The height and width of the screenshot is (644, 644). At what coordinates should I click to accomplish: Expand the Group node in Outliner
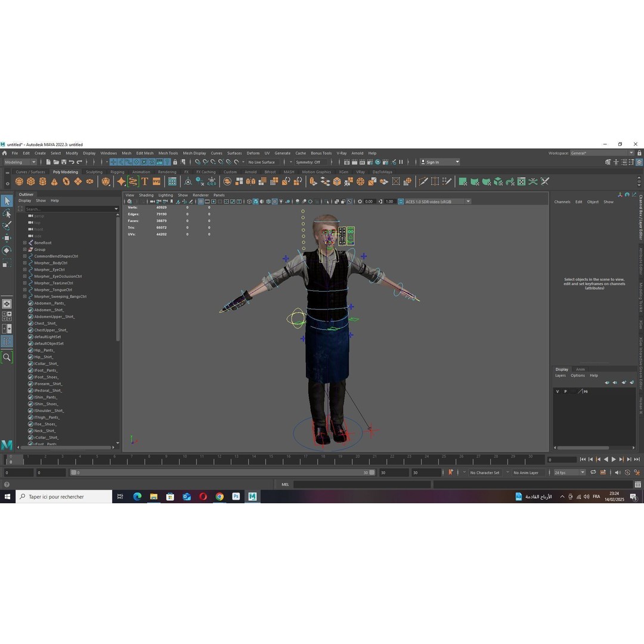pos(24,249)
